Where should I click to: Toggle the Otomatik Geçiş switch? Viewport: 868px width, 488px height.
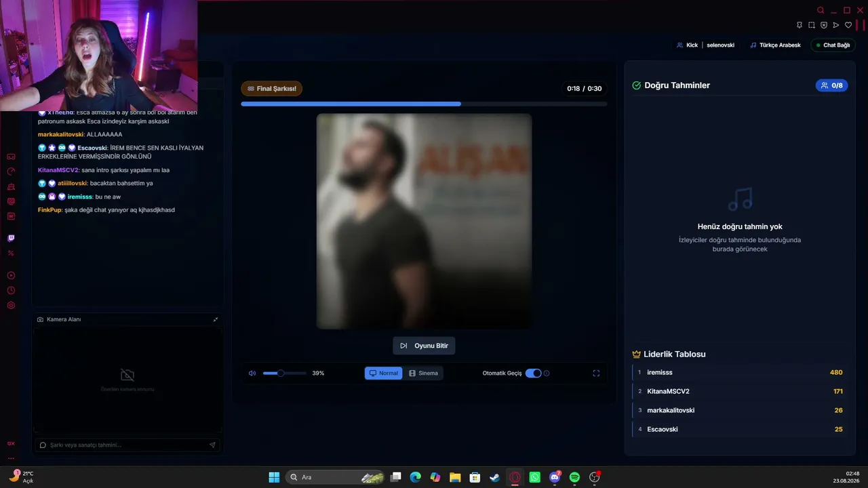coord(534,373)
